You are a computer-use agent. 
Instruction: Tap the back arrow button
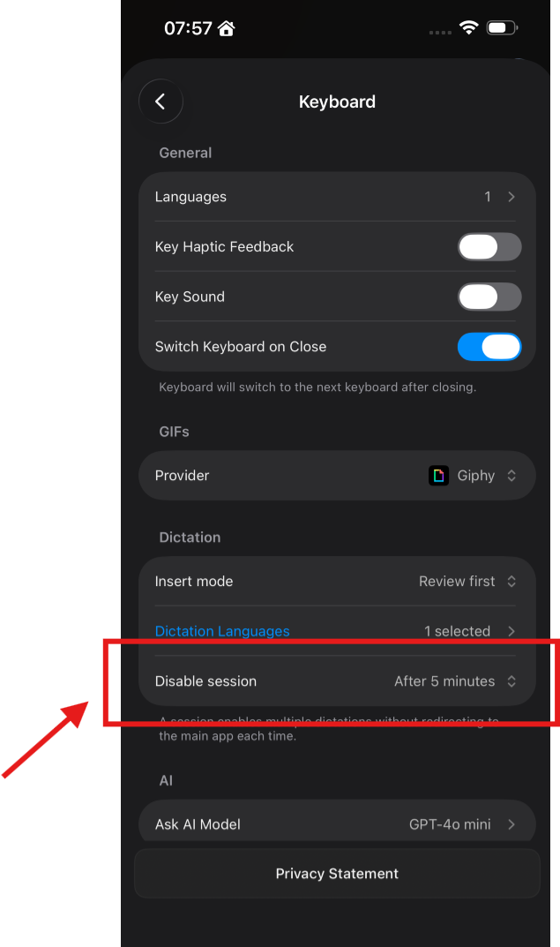(161, 101)
